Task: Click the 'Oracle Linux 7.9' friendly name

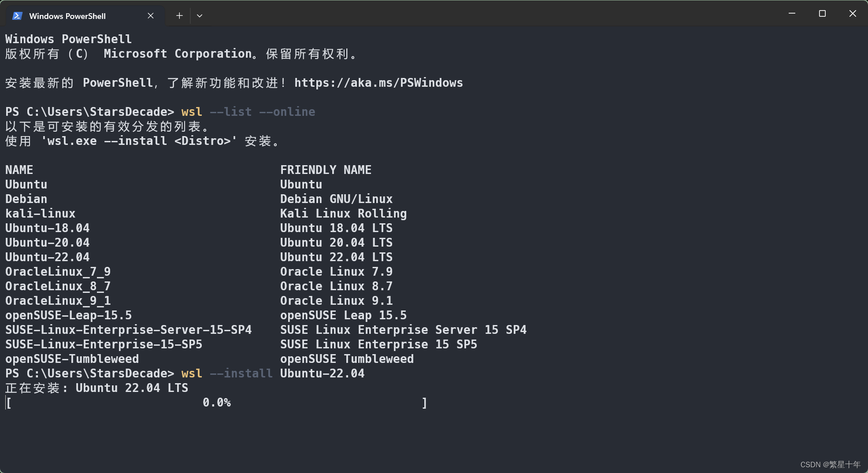Action: tap(336, 272)
